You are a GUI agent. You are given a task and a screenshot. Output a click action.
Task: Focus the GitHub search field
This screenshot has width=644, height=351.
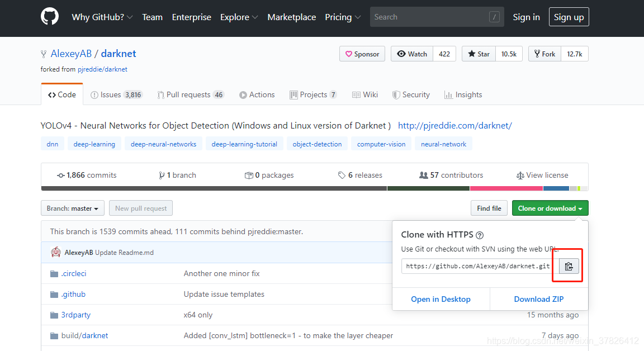[437, 17]
